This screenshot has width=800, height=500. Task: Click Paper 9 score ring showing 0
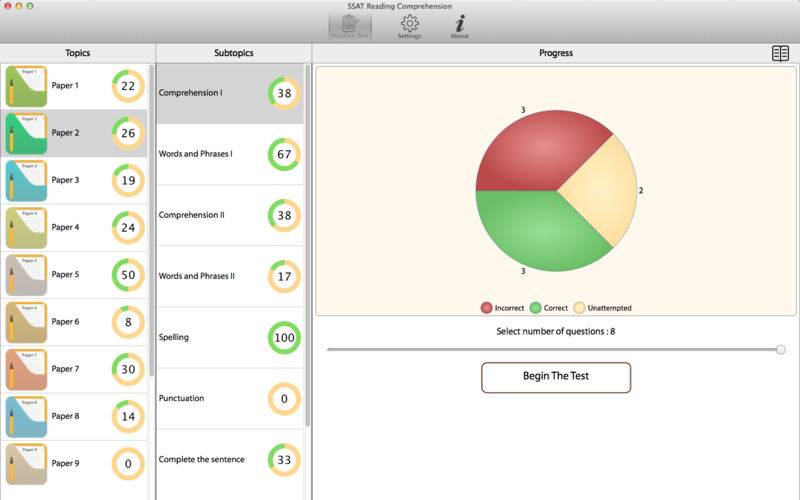128,464
